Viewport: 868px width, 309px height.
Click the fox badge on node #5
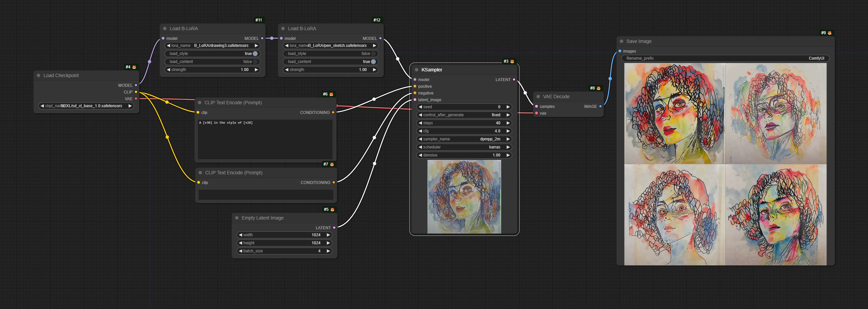coord(332,209)
